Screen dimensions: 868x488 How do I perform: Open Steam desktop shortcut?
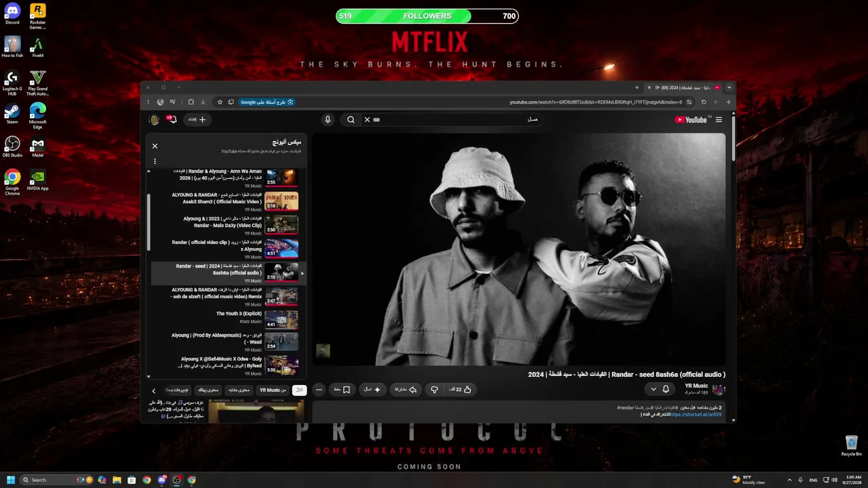(12, 113)
